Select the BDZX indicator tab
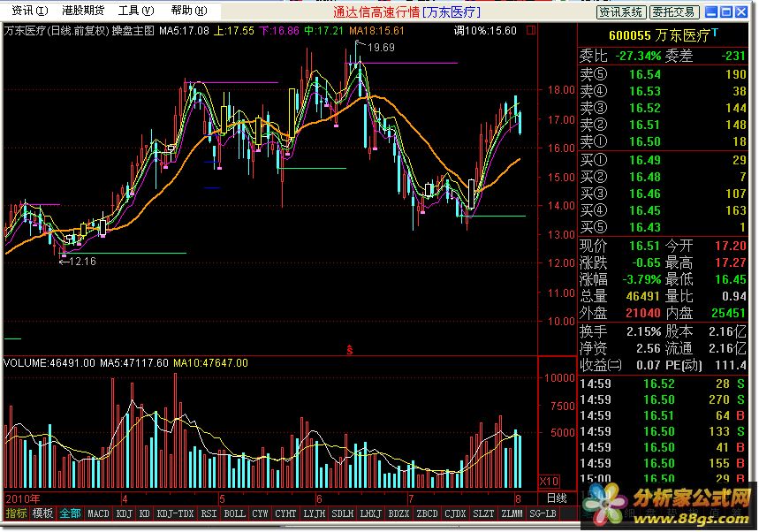759x532 pixels. tap(398, 513)
